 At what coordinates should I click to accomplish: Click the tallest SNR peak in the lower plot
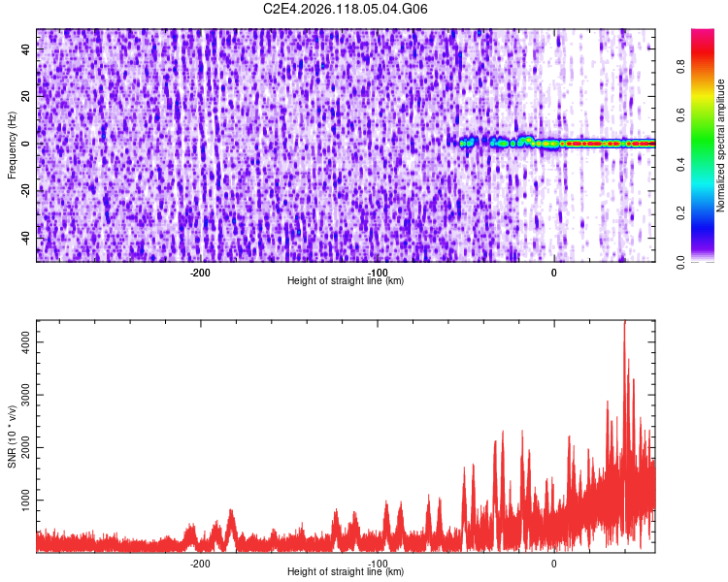tap(625, 325)
